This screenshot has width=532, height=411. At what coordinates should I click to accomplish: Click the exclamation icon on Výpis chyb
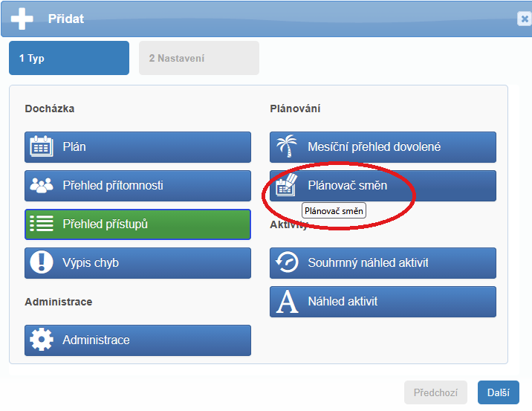[42, 263]
